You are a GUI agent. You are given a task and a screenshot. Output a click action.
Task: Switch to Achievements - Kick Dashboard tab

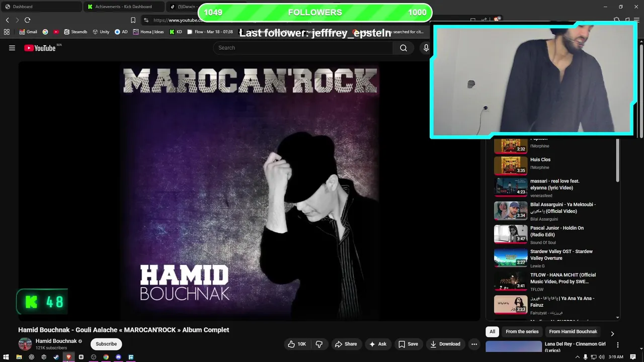point(123,7)
